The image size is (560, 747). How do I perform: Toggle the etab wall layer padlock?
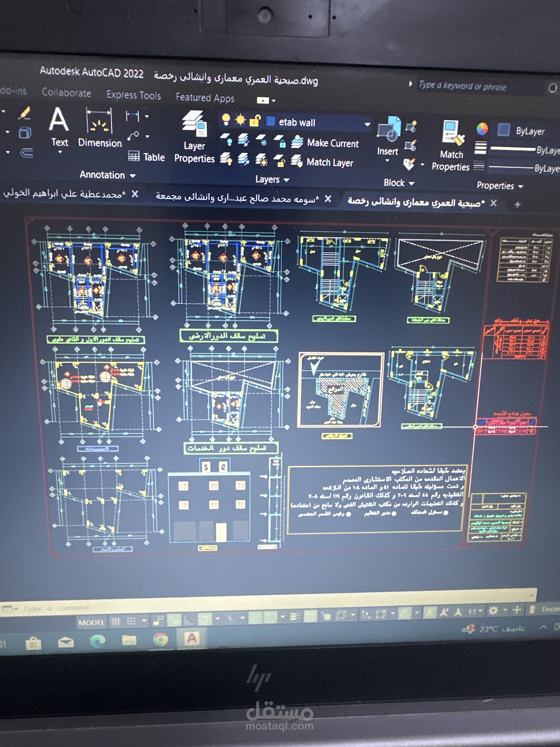[255, 121]
